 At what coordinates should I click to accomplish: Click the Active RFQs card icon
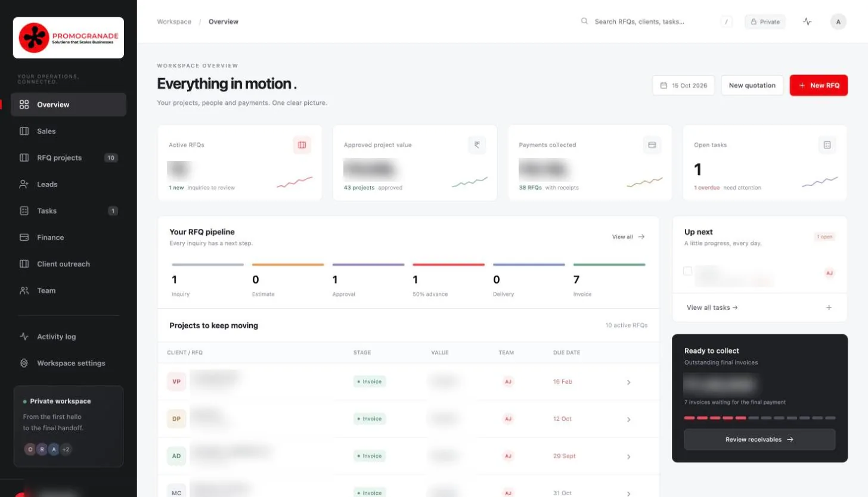(x=302, y=145)
